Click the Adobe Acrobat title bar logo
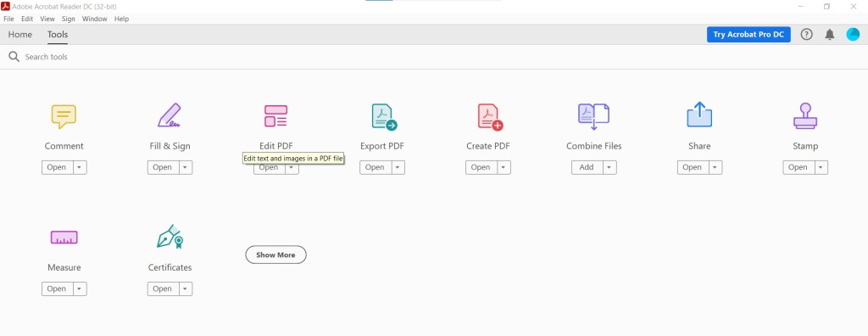 pos(6,6)
